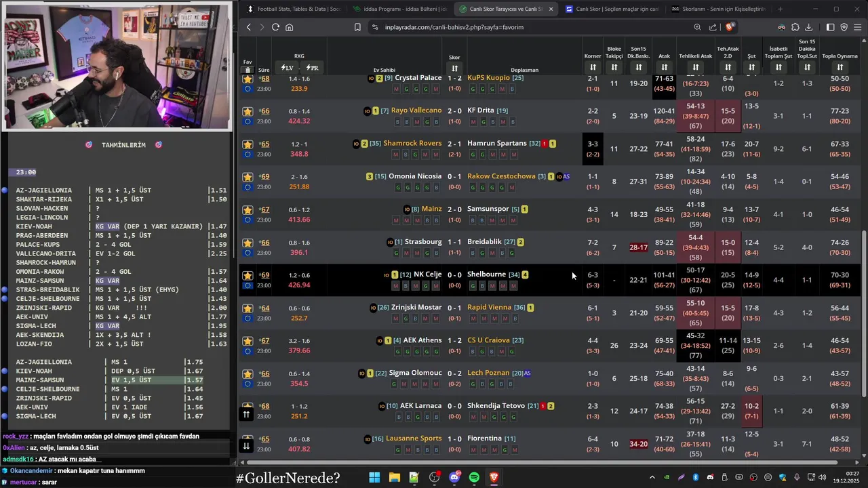Sort table by Atak column arrows
The width and height of the screenshot is (868, 488).
pos(664,67)
